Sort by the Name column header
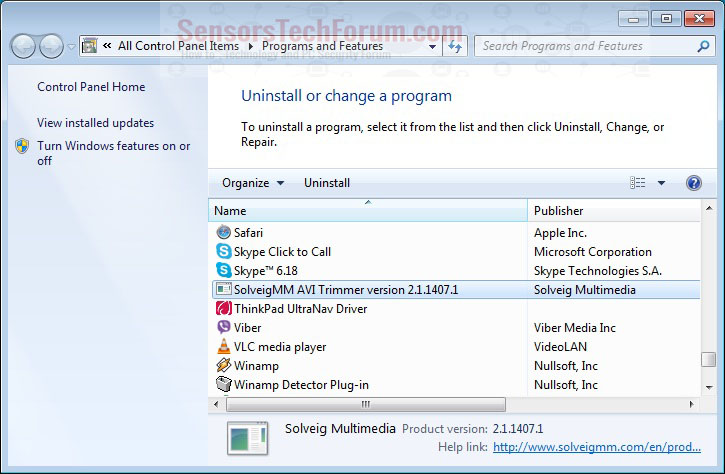 (x=368, y=210)
